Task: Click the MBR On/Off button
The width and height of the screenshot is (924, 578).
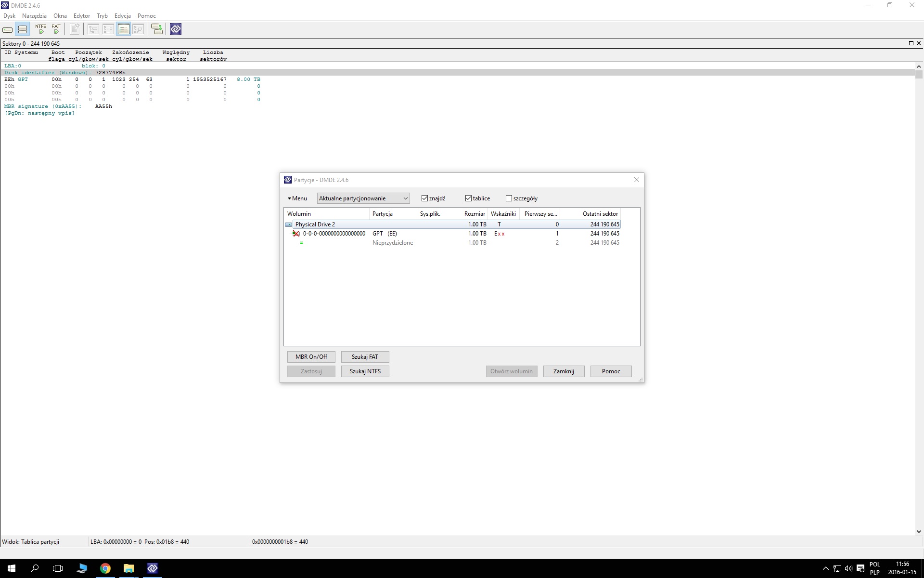Action: click(311, 357)
